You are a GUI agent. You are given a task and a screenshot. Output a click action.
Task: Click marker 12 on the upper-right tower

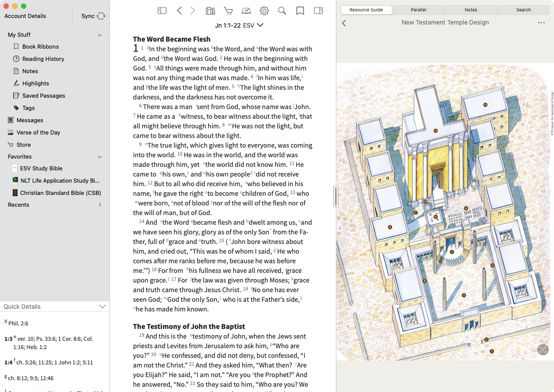coord(485,105)
